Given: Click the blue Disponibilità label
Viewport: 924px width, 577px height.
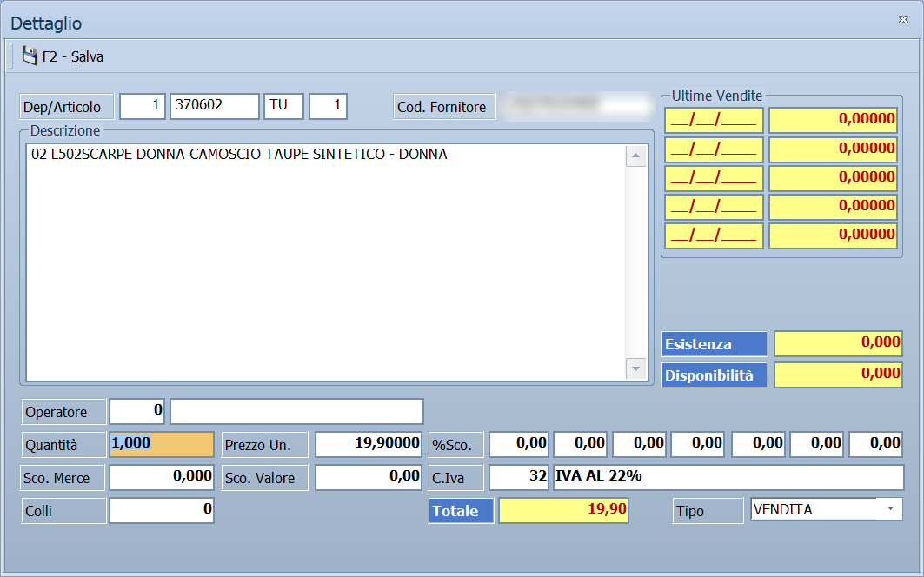Looking at the screenshot, I should (715, 375).
